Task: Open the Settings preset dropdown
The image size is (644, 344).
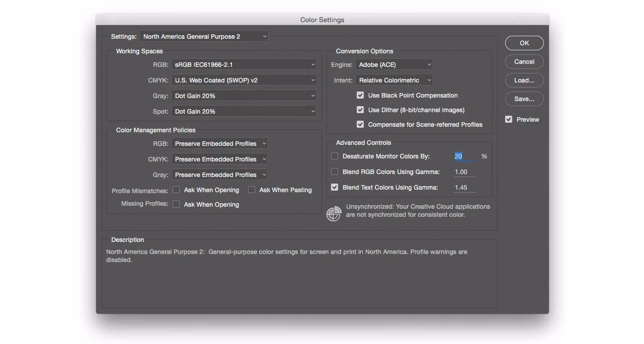Action: [204, 36]
